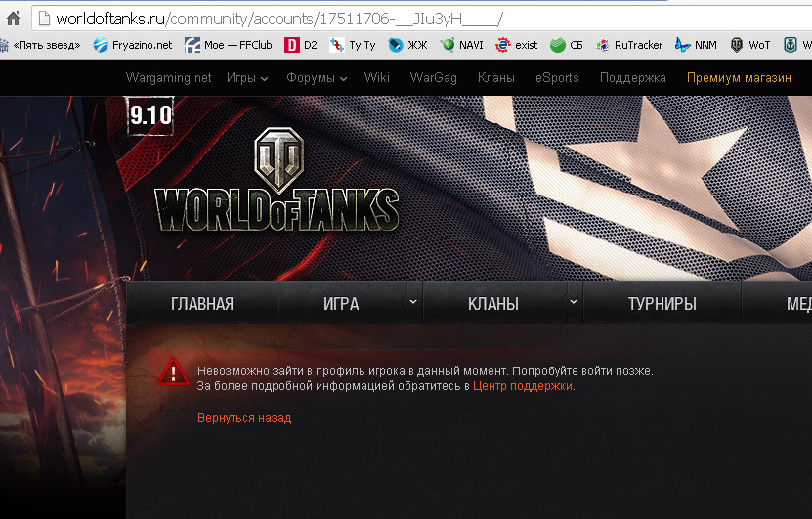This screenshot has height=519, width=812.
Task: Open WarGag in the top bar
Action: click(434, 77)
